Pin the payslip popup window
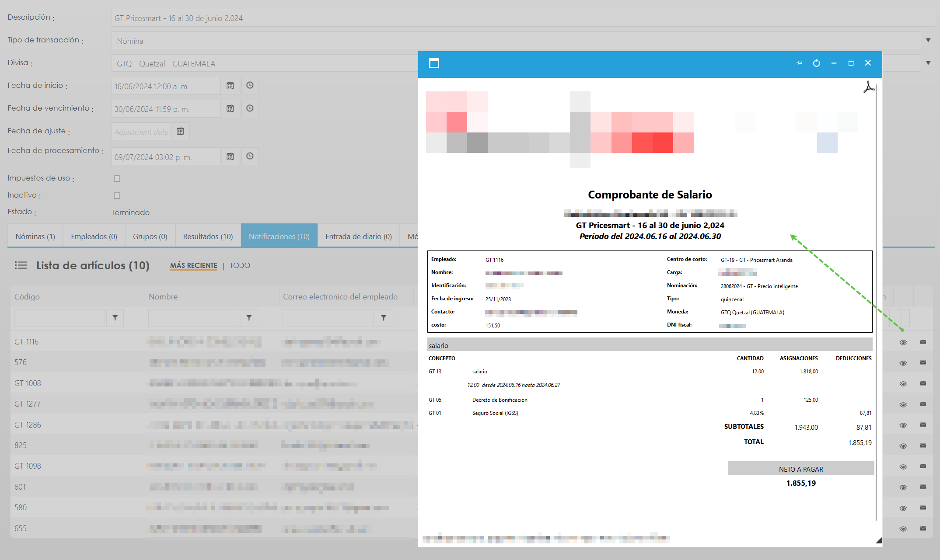Screen dimensions: 940x560 pos(799,63)
